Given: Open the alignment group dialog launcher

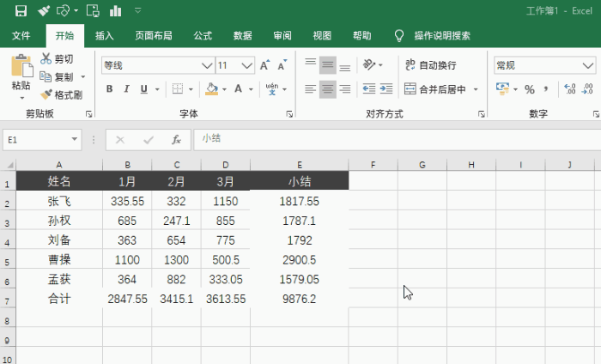Looking at the screenshot, I should tap(482, 114).
